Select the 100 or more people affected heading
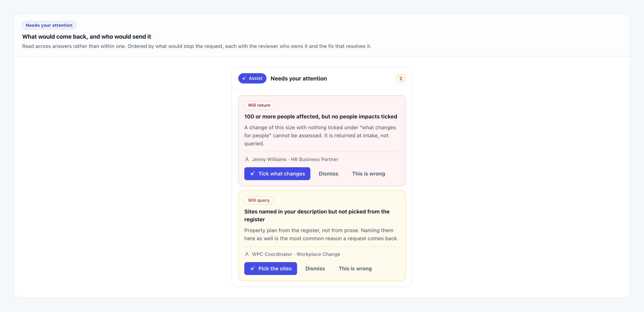The height and width of the screenshot is (312, 644). [320, 117]
